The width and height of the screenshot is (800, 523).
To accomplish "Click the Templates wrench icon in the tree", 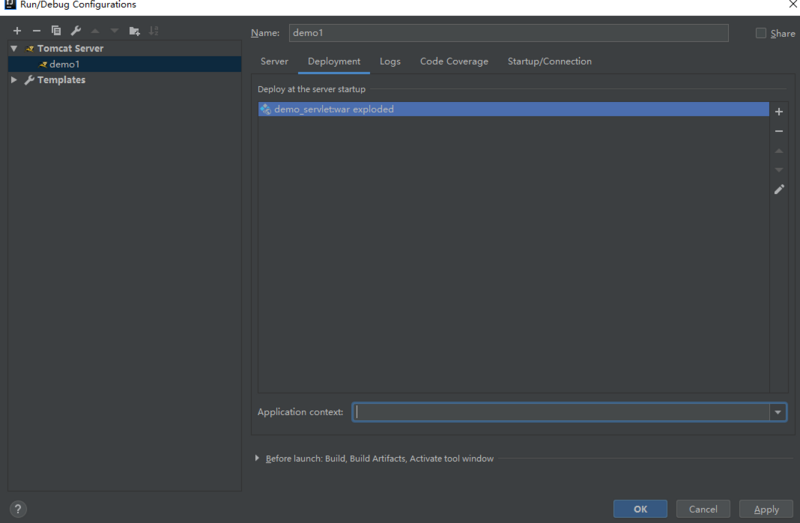I will click(30, 80).
